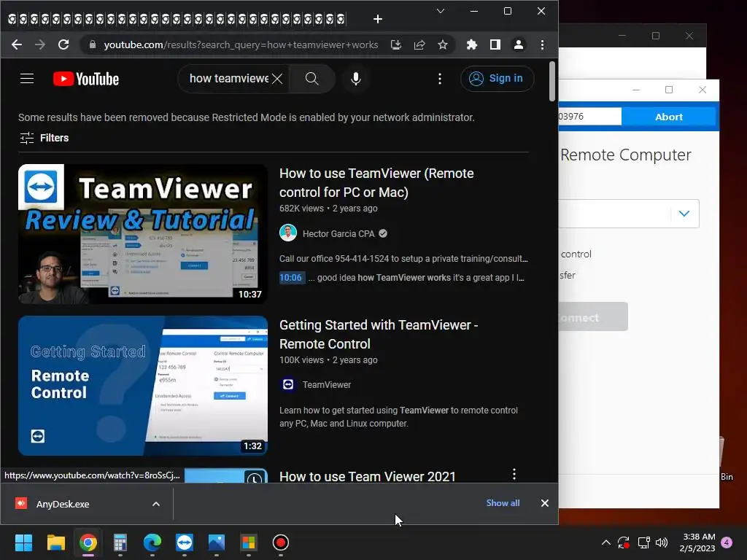Click TeamViewer channel avatar icon
Image resolution: width=747 pixels, height=560 pixels.
[288, 384]
